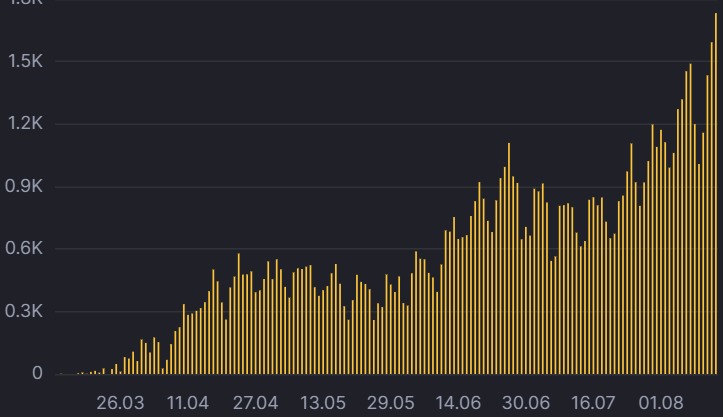723x417 pixels.
Task: Select the 29.05 date tick label
Action: (x=391, y=403)
